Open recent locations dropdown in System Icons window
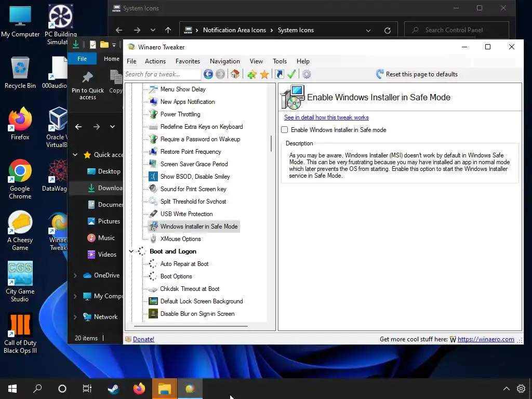This screenshot has height=399, width=532. click(x=153, y=30)
